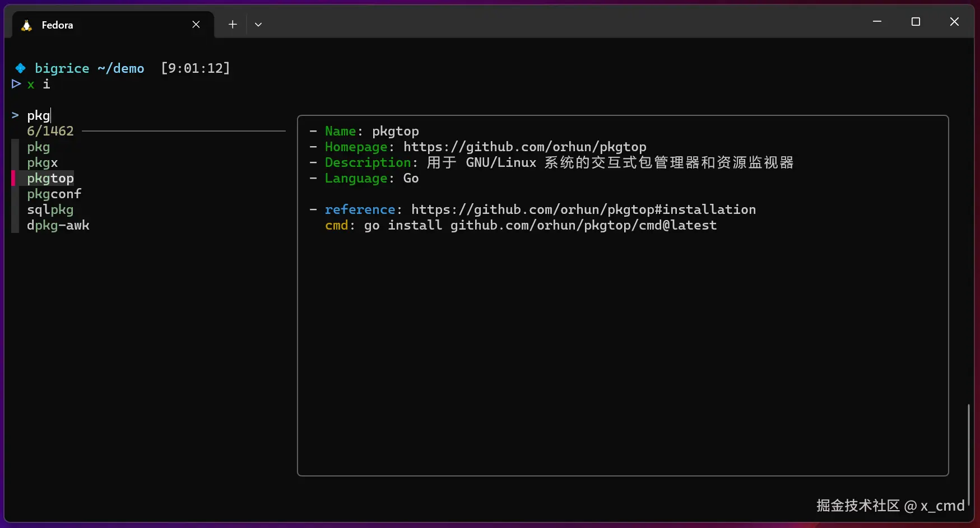The image size is (980, 528).
Task: Open the pkgtop homepage GitHub link
Action: point(525,147)
